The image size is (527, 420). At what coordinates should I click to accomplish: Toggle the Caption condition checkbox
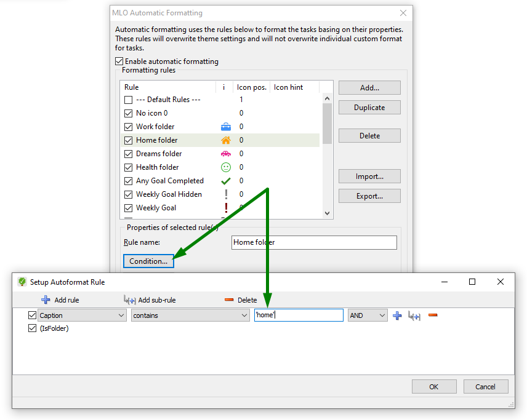32,315
